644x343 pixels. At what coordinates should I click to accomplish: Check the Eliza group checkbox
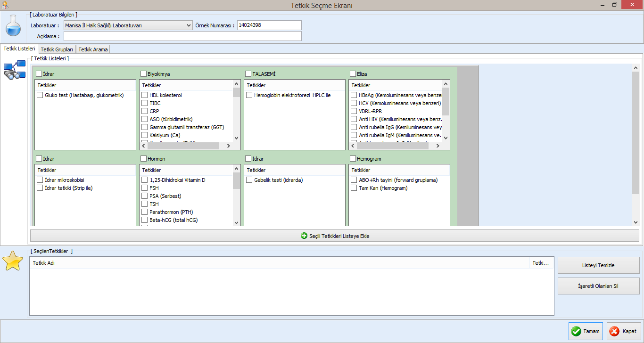tap(353, 73)
